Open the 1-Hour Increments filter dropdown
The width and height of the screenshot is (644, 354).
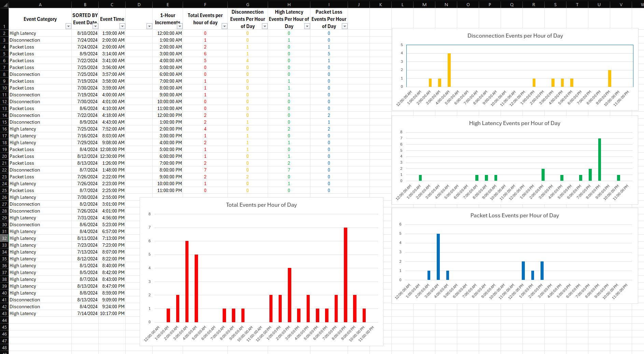click(x=180, y=26)
